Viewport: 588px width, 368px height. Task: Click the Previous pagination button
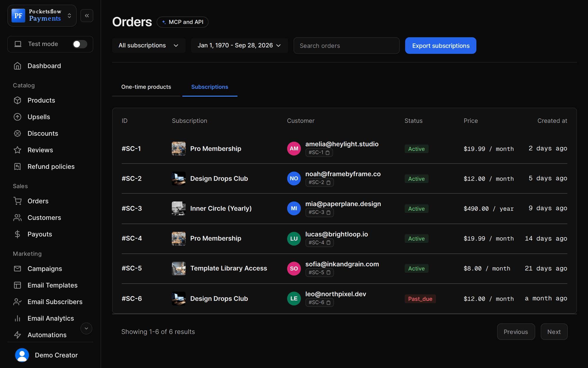(x=516, y=332)
